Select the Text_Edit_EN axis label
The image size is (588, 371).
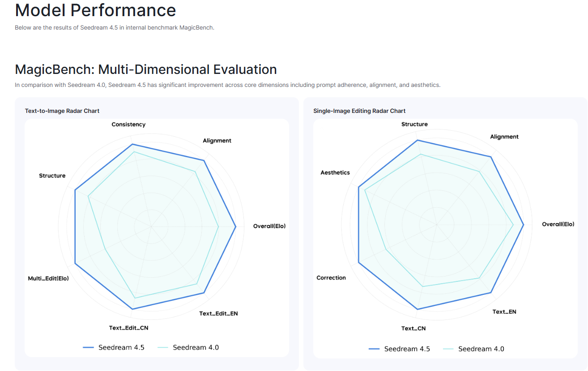tap(218, 314)
